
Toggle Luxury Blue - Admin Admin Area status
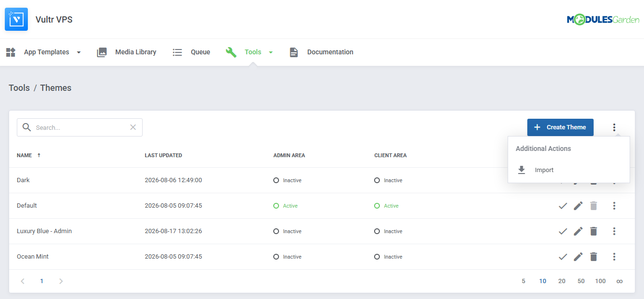287,231
